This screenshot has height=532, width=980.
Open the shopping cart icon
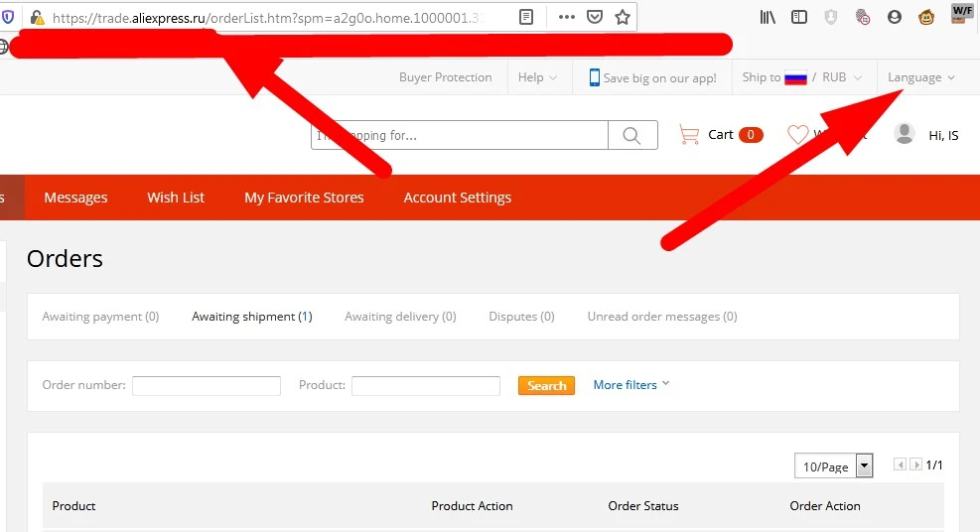tap(689, 134)
